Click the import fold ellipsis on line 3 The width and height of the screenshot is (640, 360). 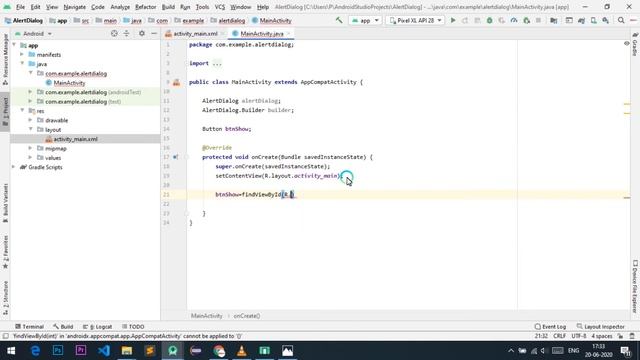point(217,63)
